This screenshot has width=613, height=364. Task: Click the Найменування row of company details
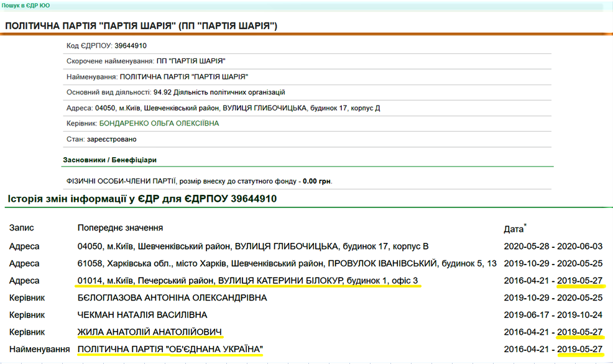307,77
